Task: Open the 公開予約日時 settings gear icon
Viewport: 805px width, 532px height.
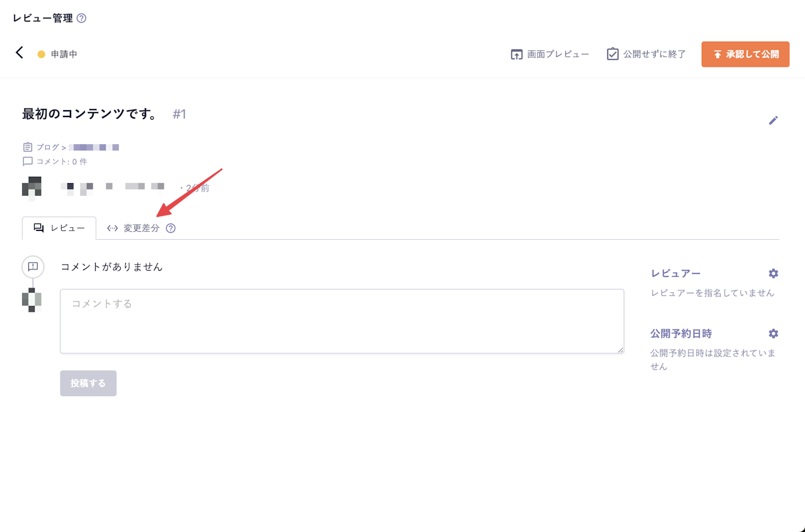Action: [x=773, y=334]
